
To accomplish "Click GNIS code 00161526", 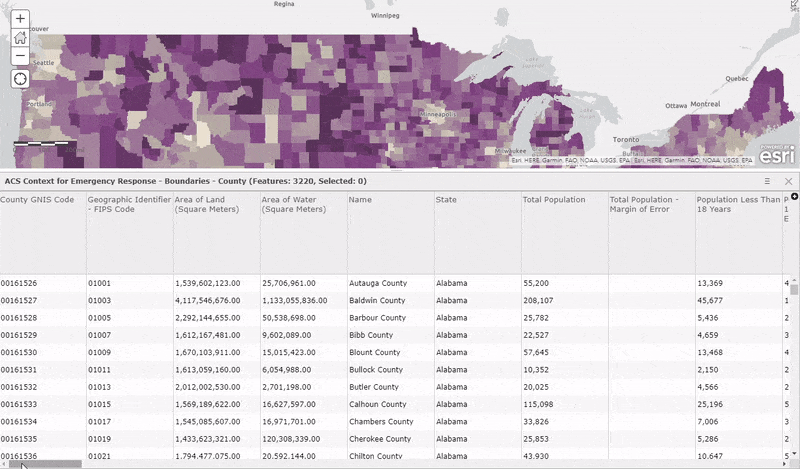I will 19,283.
